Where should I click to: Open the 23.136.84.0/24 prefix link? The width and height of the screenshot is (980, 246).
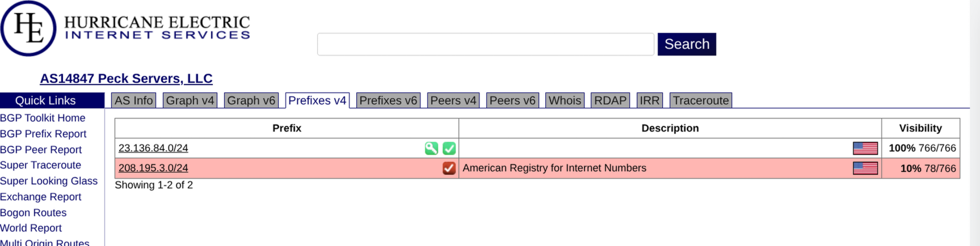[153, 149]
